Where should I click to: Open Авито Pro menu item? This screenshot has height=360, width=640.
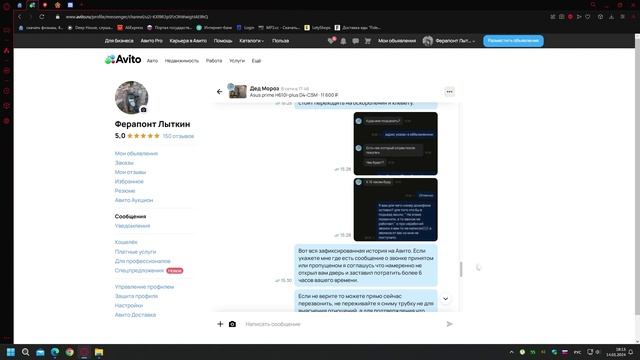point(151,41)
